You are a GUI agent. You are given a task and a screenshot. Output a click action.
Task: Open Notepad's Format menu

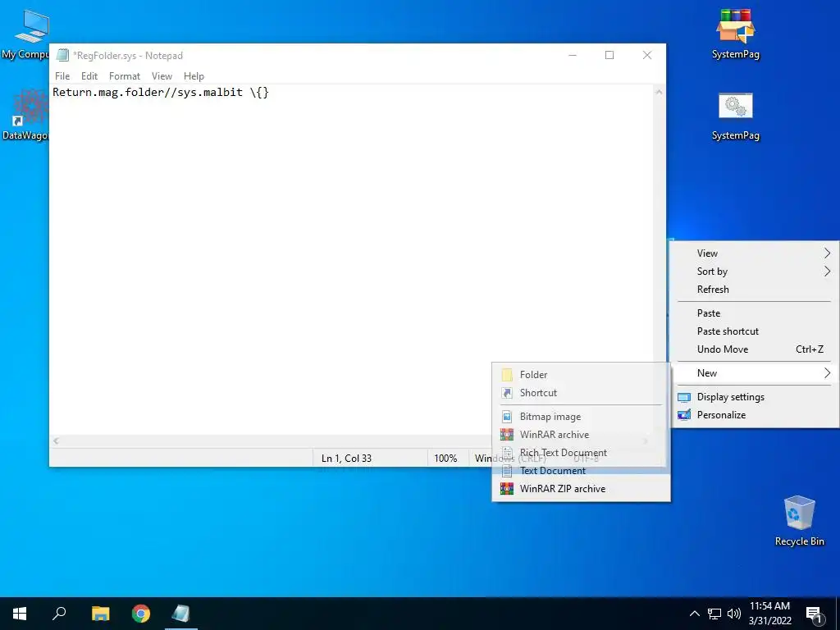(x=125, y=76)
